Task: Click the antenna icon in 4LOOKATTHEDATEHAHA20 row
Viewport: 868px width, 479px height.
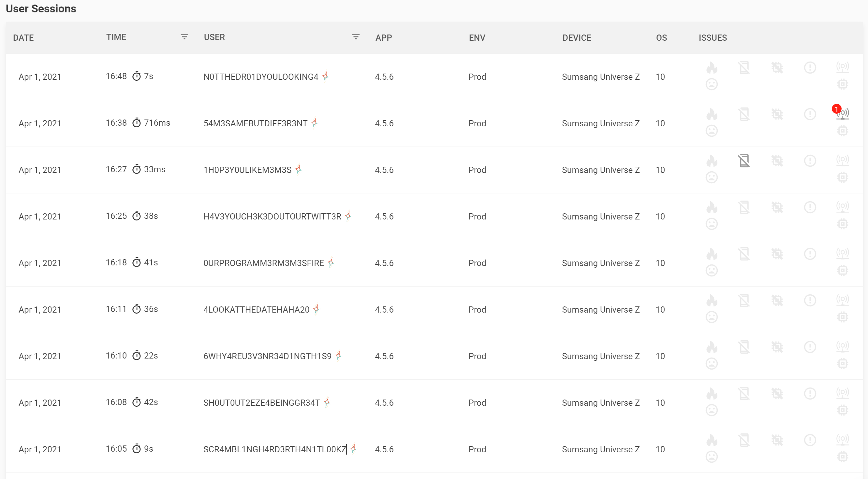Action: (x=842, y=300)
